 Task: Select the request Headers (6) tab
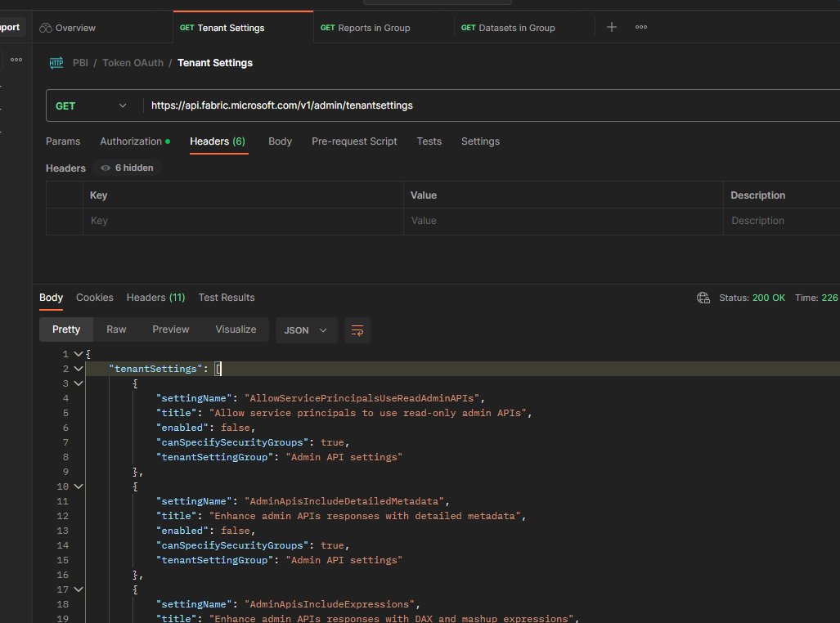pos(218,141)
